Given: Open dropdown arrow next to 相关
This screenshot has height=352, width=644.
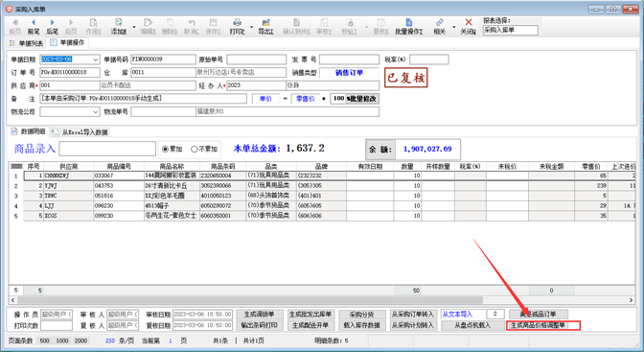Looking at the screenshot, I should [x=454, y=27].
